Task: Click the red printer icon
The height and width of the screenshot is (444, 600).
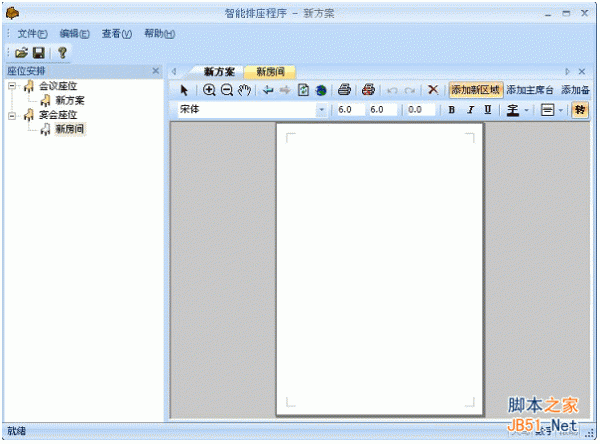Action: (368, 90)
